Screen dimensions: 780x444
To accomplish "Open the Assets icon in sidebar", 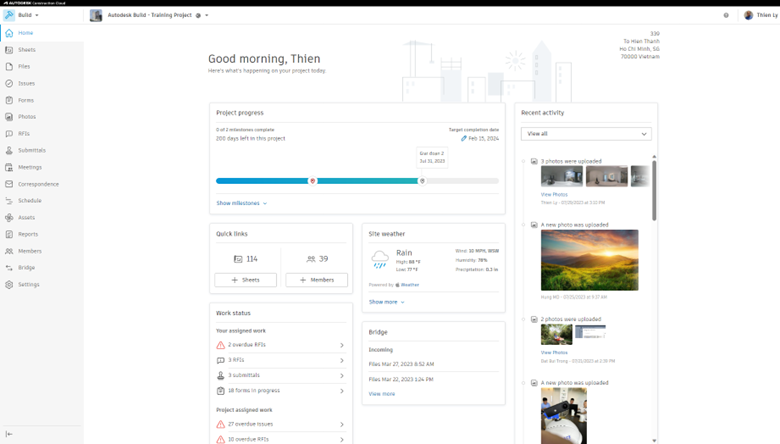I will tap(9, 218).
